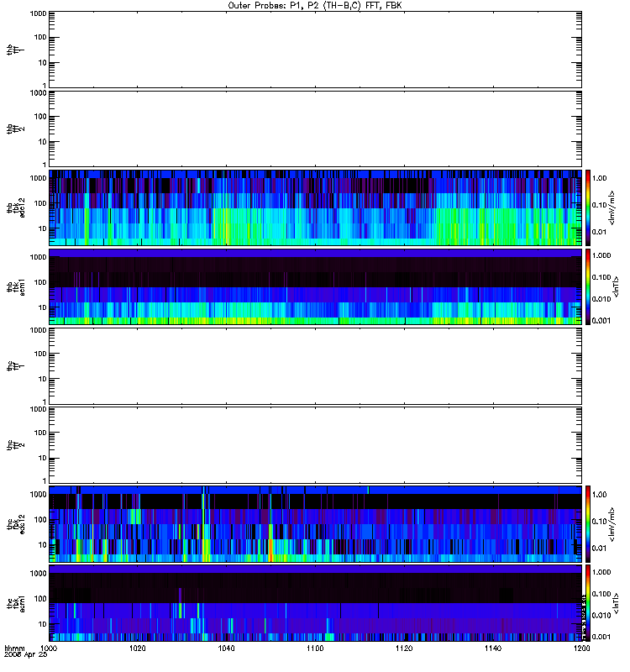Click the '1200' time tick label

point(581,648)
